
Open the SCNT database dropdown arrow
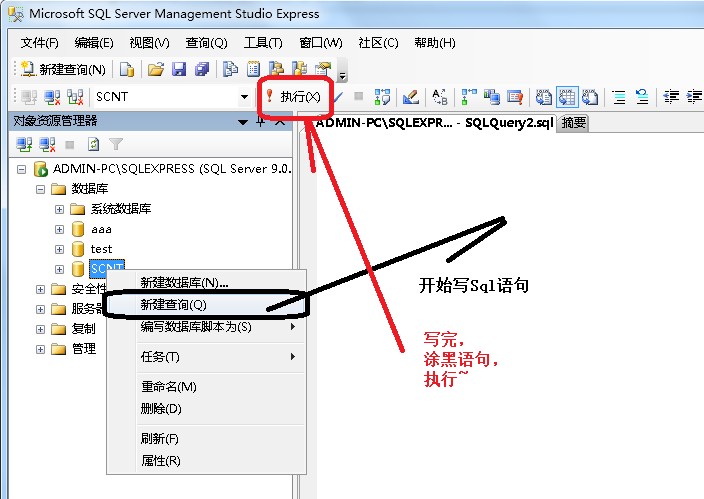point(244,97)
